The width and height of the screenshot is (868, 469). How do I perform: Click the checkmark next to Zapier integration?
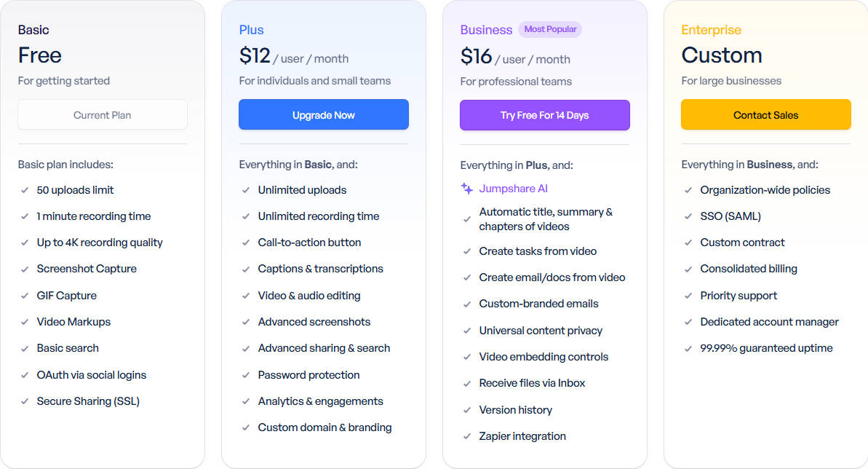click(466, 436)
